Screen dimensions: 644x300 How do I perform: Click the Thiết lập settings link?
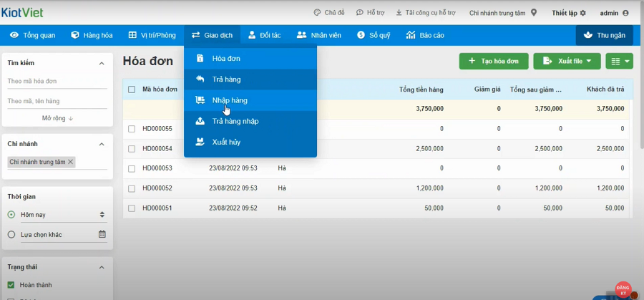click(x=569, y=13)
